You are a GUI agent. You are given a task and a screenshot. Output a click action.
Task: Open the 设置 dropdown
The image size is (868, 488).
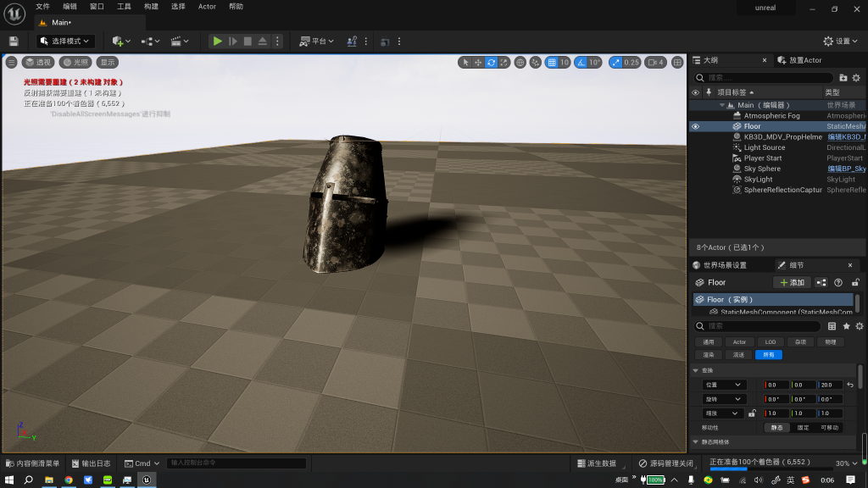pyautogui.click(x=840, y=42)
